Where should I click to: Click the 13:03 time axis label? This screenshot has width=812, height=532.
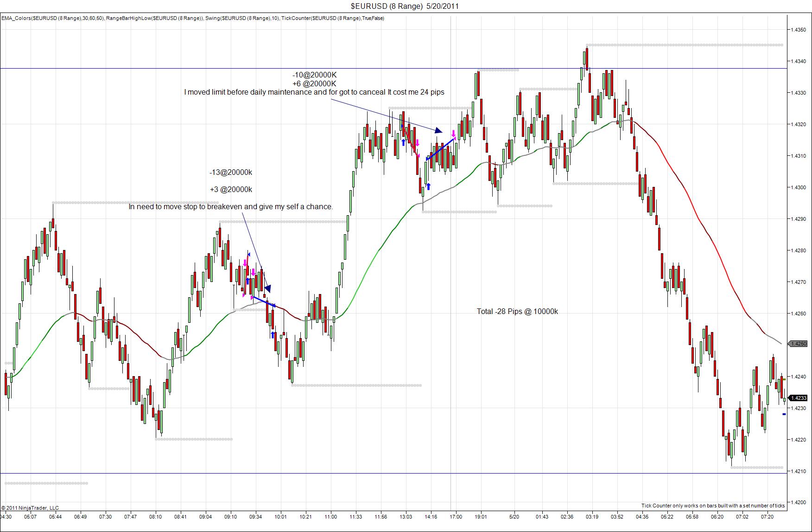pos(406,516)
